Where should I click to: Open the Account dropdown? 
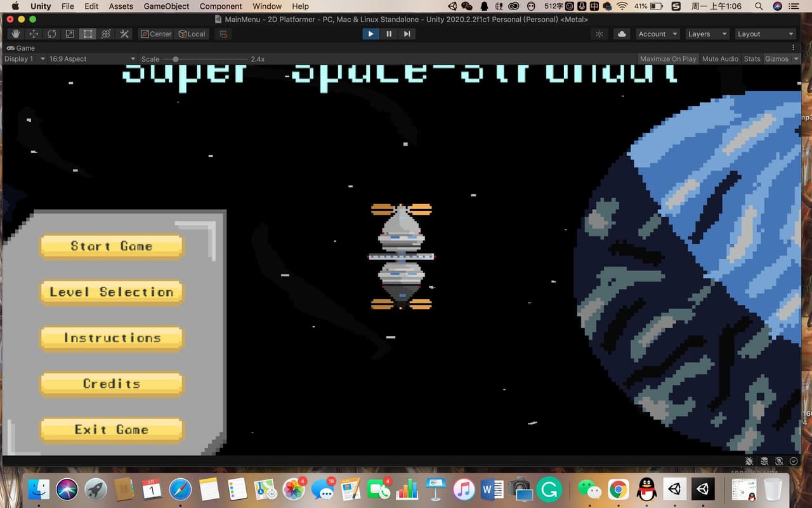tap(657, 34)
